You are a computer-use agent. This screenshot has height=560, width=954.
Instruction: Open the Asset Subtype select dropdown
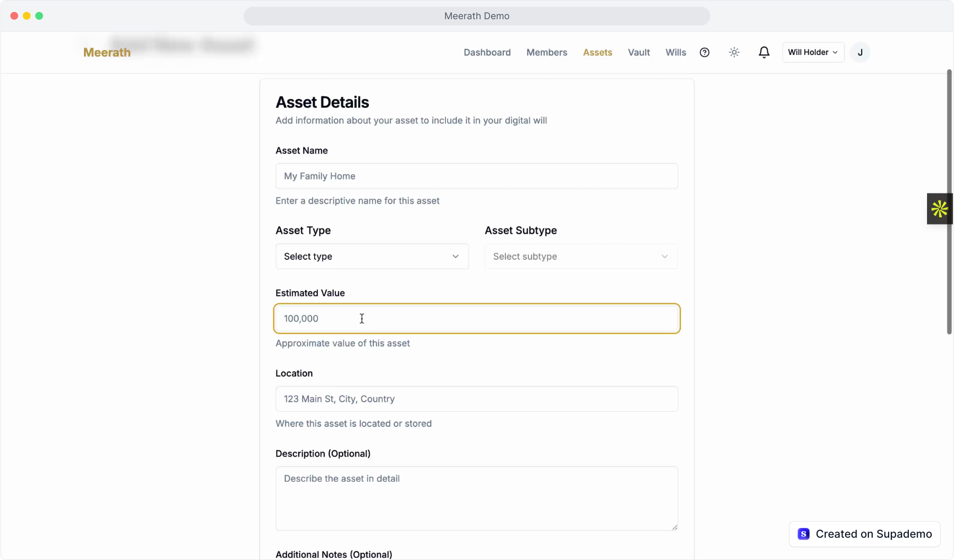tap(581, 257)
